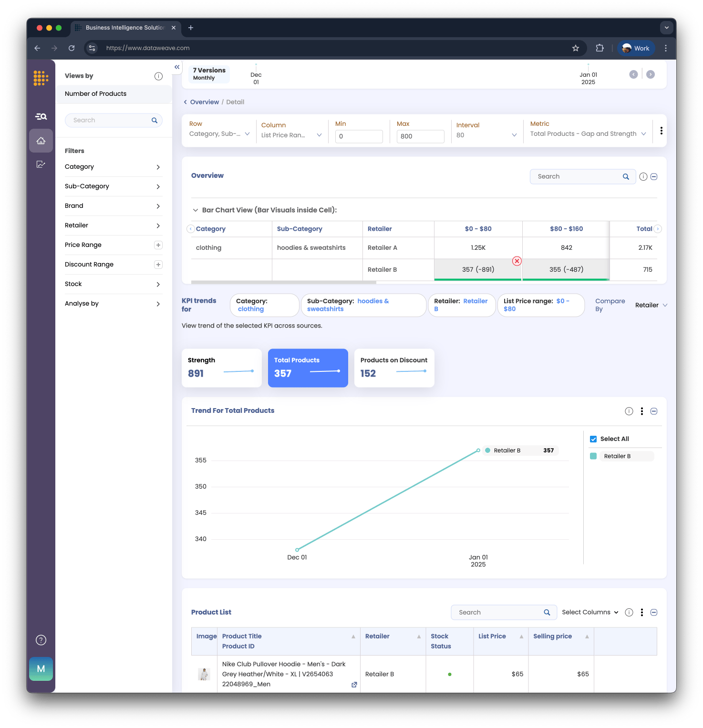The image size is (703, 728).
Task: Click the orange DataWeave logo
Action: point(41,78)
